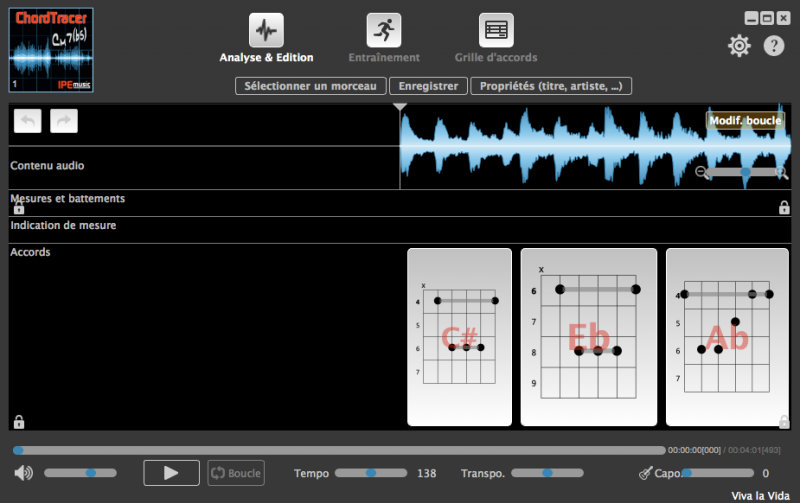Toggle the left lock in Accords track
The width and height of the screenshot is (800, 503).
19,422
